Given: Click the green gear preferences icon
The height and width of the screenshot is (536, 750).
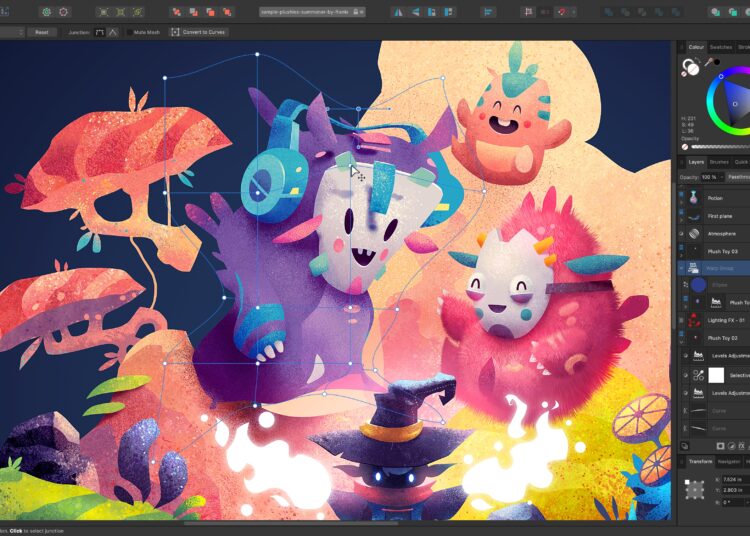Looking at the screenshot, I should coord(46,12).
